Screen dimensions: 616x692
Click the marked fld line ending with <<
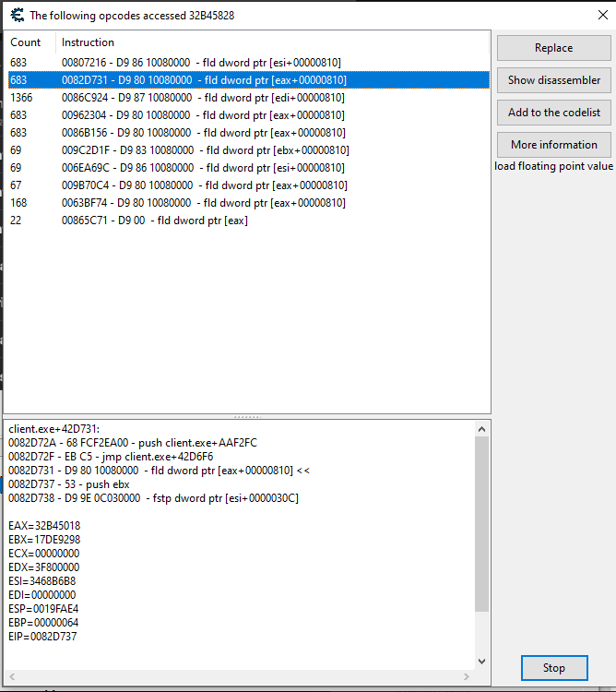[160, 471]
